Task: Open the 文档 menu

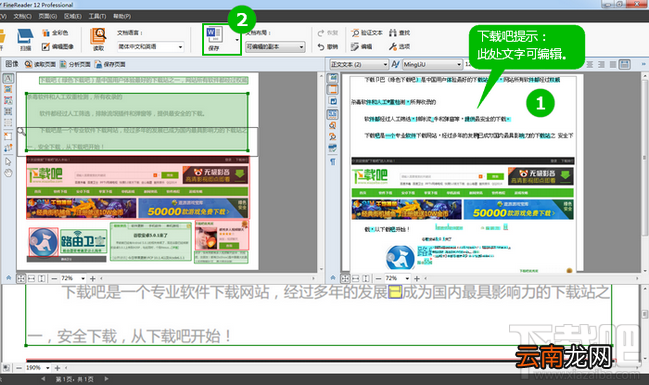Action: [22, 16]
